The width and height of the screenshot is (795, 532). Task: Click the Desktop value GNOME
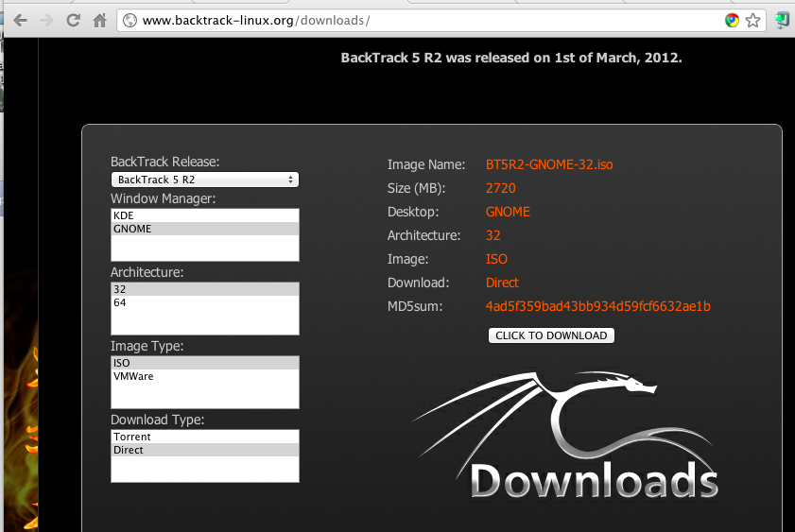pos(508,212)
